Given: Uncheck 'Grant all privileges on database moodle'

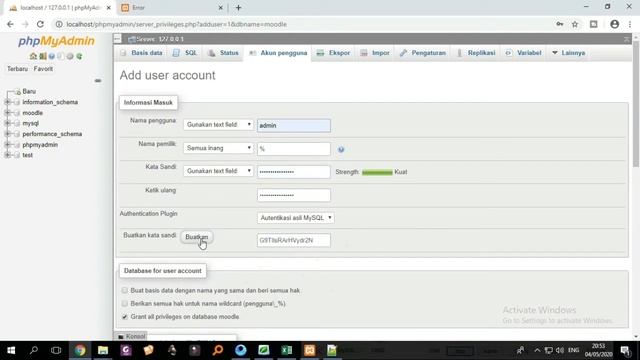Looking at the screenshot, I should (x=124, y=316).
